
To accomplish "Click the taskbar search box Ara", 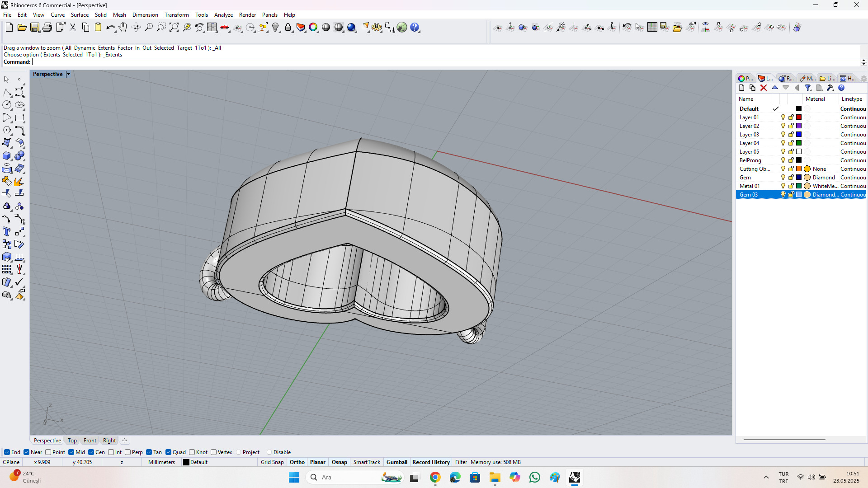I will pos(355,478).
